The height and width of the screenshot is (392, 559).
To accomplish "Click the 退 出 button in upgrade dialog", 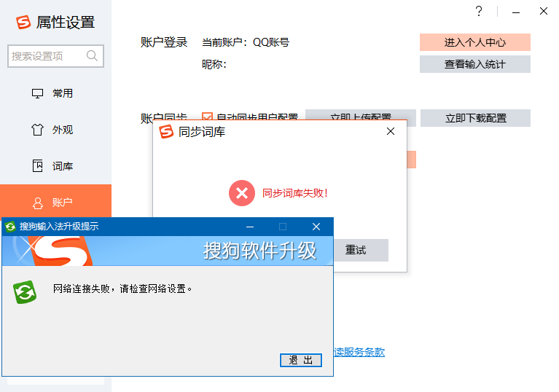I will tap(301, 360).
